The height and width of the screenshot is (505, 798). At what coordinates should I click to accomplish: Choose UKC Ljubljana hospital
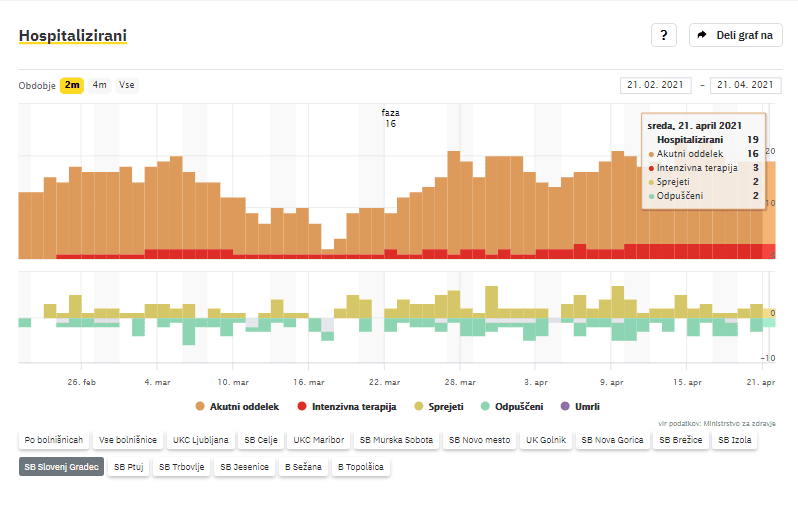[x=201, y=440]
